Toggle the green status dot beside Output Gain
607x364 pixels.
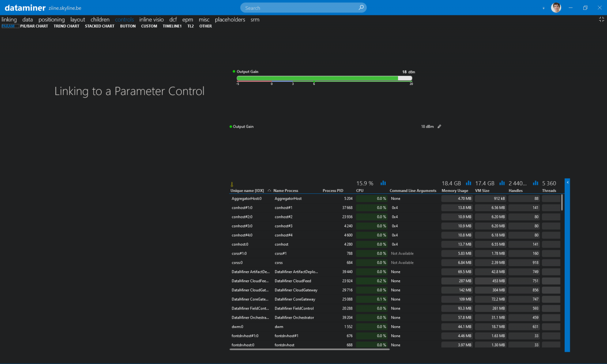230,126
